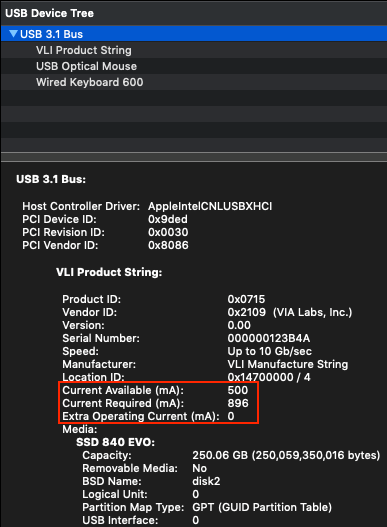Click the Current Available (mA) label
The image size is (387, 527).
click(123, 390)
